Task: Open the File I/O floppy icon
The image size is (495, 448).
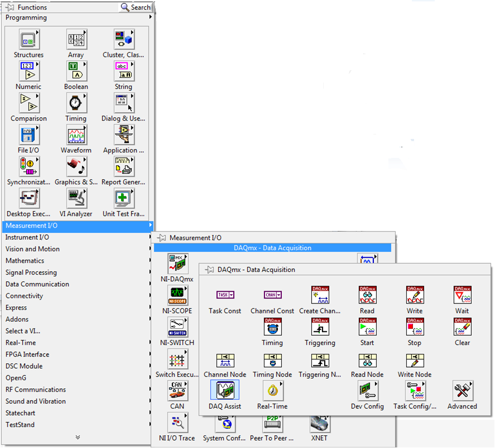Action: click(x=28, y=135)
